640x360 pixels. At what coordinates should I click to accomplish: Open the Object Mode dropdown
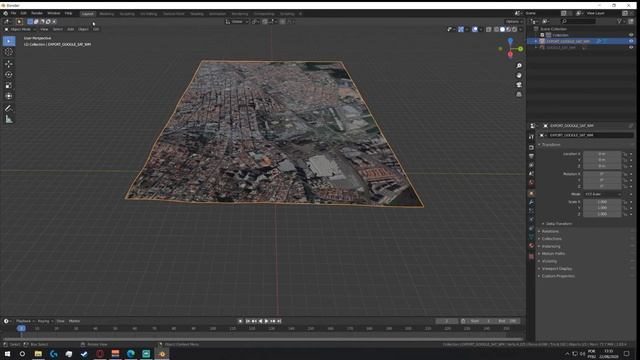(x=20, y=29)
